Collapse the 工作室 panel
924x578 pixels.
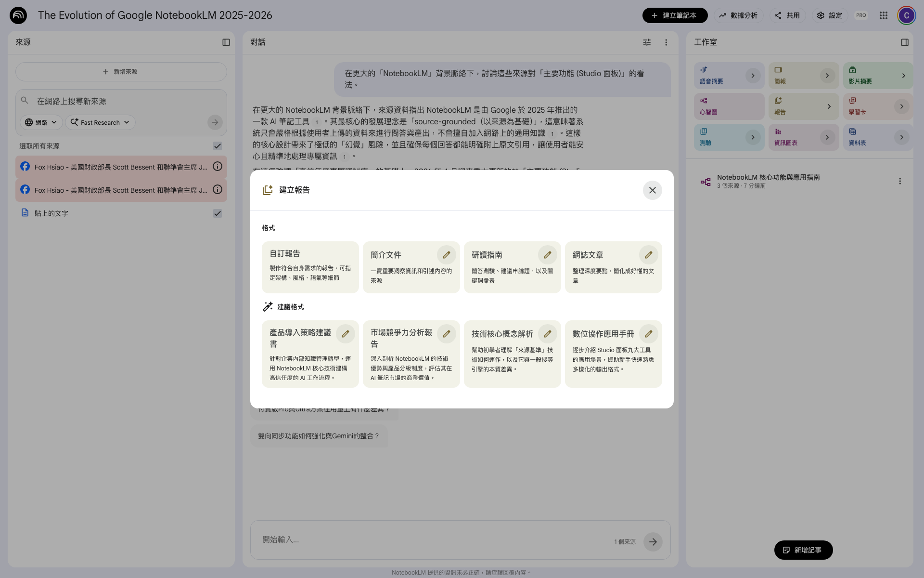pyautogui.click(x=905, y=42)
